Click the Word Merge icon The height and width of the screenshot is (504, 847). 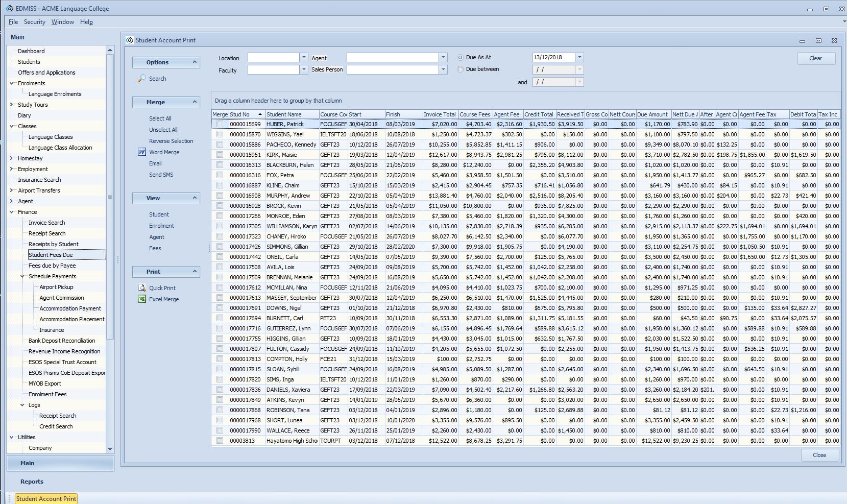(142, 152)
